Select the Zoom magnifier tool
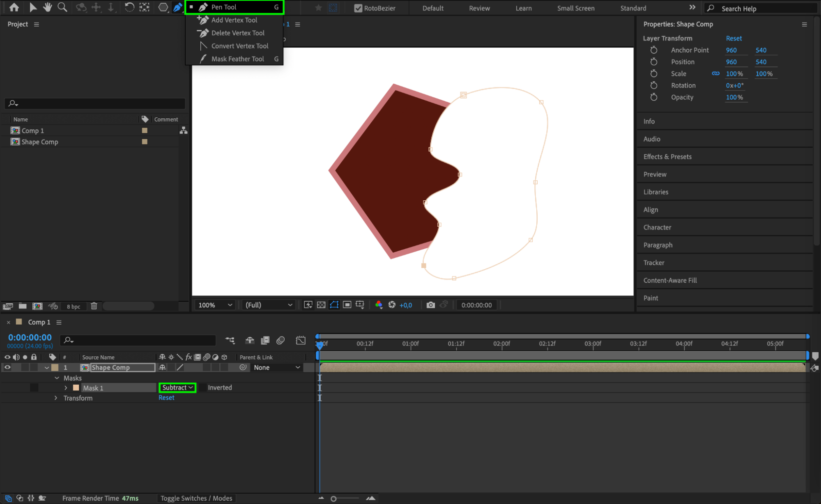Viewport: 821px width, 504px height. pos(62,7)
